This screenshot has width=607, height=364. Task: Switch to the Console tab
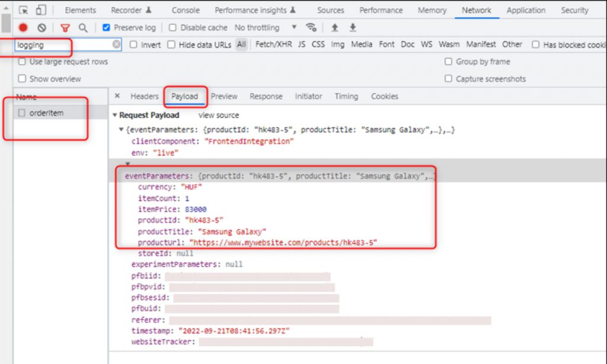(186, 10)
